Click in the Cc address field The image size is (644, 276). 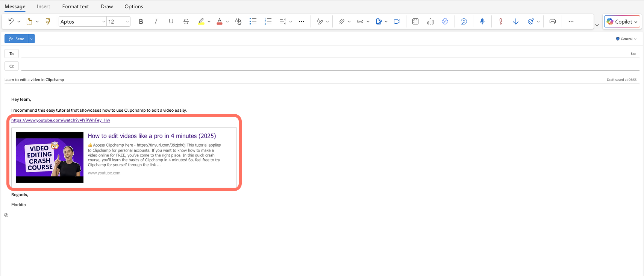tap(330, 66)
